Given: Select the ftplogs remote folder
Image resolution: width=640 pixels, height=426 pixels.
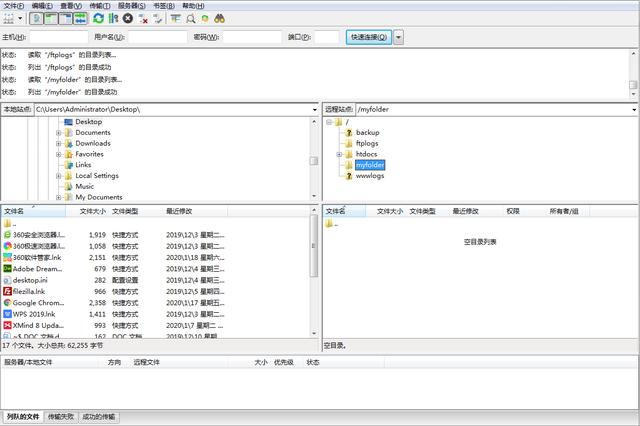Looking at the screenshot, I should pyautogui.click(x=367, y=143).
